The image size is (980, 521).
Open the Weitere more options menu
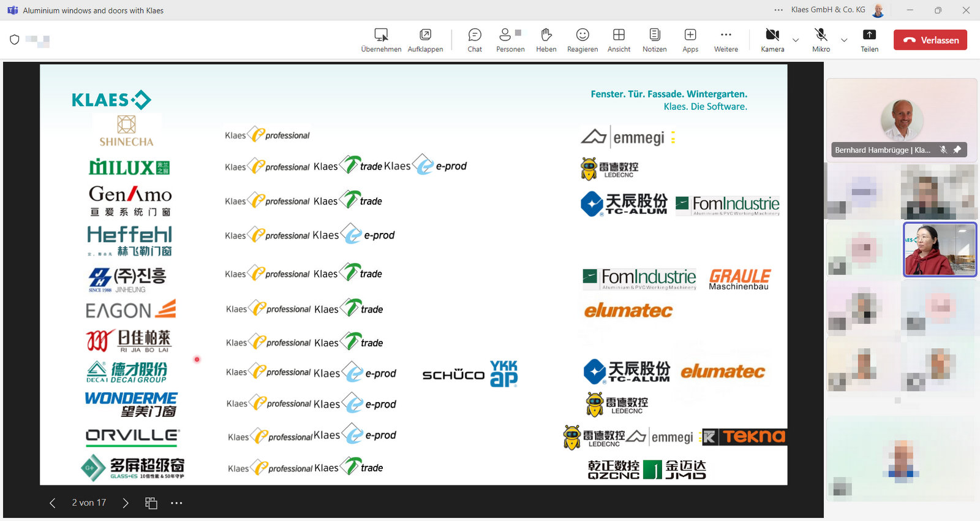(x=726, y=40)
